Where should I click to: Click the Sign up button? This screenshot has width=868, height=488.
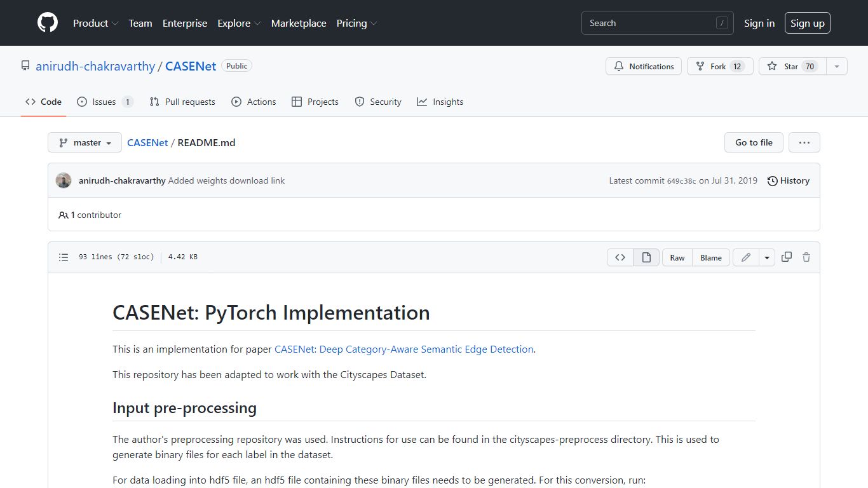pyautogui.click(x=808, y=23)
